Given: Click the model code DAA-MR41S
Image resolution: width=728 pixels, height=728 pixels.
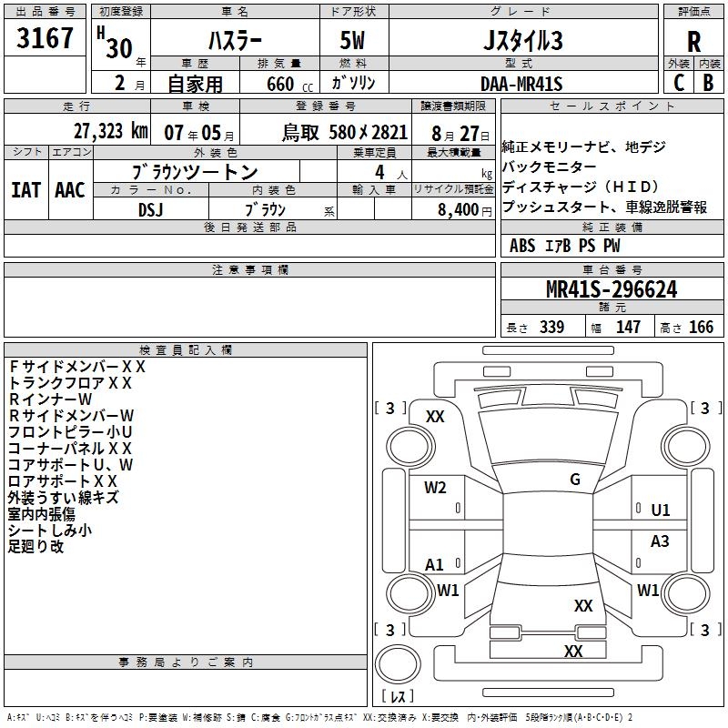Looking at the screenshot, I should (521, 84).
